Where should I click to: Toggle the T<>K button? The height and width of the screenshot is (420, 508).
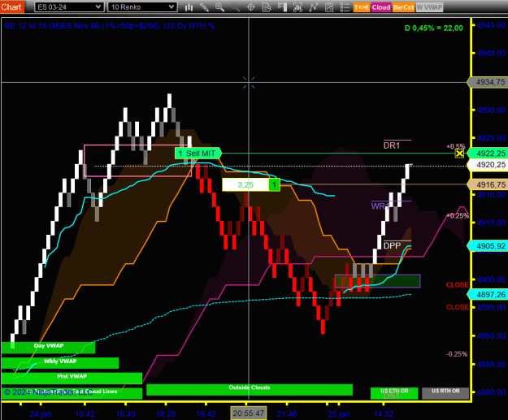(361, 7)
